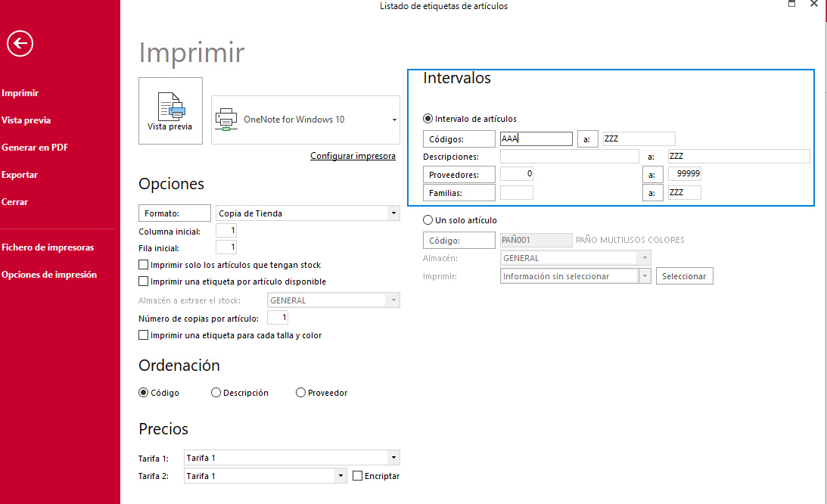This screenshot has width=827, height=504.
Task: Select Exportar in the left menu
Action: click(20, 175)
